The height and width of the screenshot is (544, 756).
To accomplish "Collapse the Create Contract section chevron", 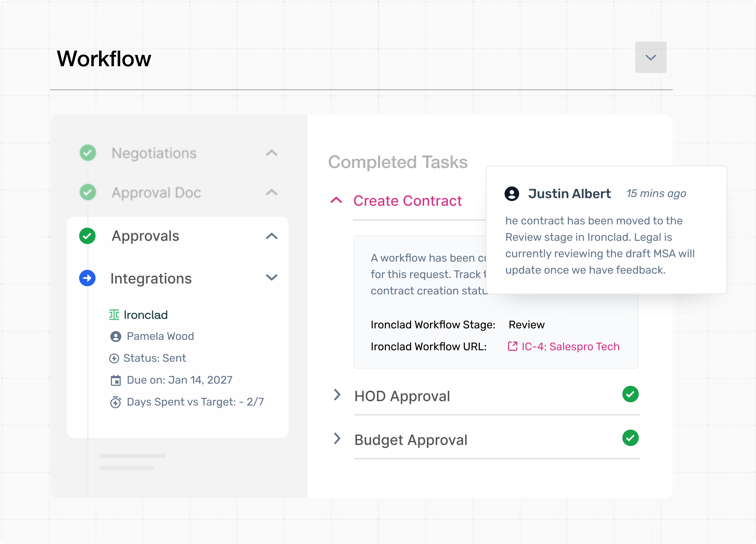I will click(336, 201).
